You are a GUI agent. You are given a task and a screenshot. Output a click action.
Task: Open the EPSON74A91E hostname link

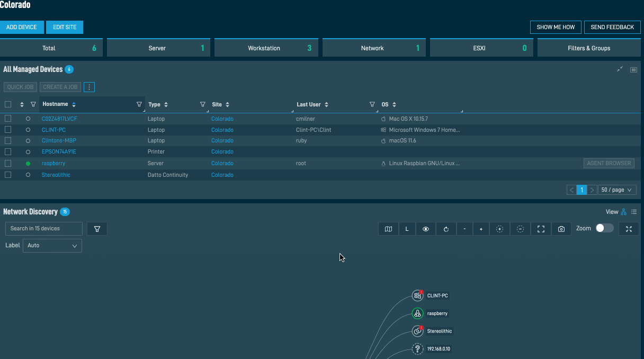click(x=59, y=151)
